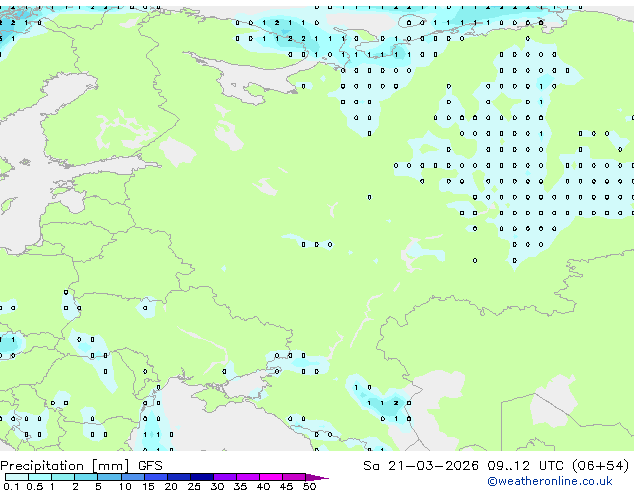634x490 pixels.
Task: Click the '09..12 UTC' time label
Action: 525,466
